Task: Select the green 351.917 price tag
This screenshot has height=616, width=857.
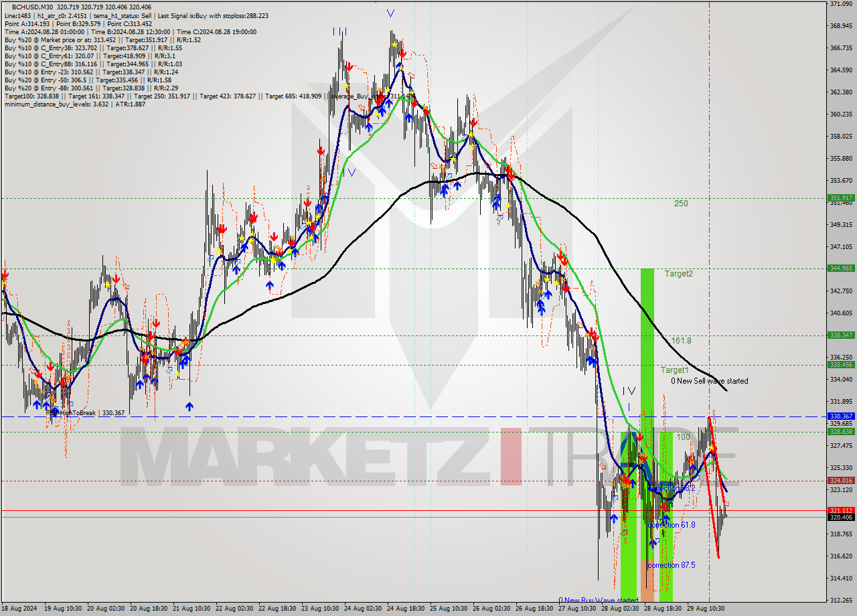Action: click(841, 198)
